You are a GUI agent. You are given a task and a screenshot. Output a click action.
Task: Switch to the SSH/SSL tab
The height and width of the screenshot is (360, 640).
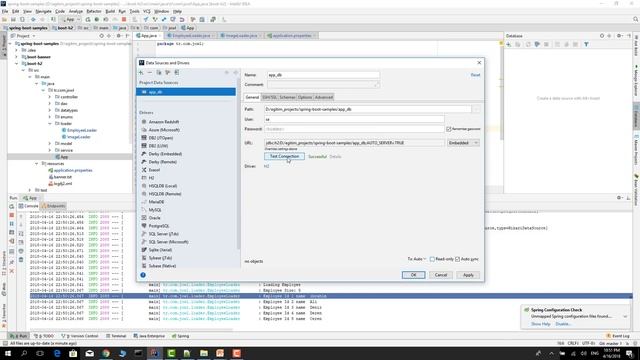269,97
